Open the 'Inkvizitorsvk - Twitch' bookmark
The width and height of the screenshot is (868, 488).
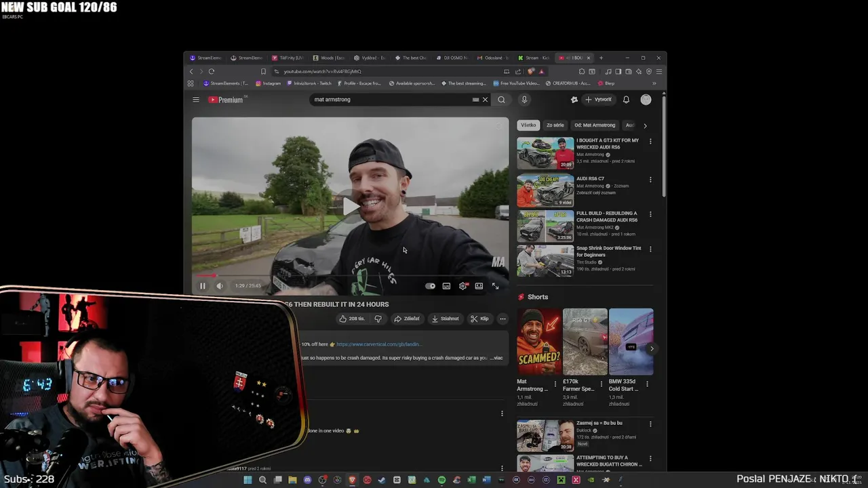[309, 83]
